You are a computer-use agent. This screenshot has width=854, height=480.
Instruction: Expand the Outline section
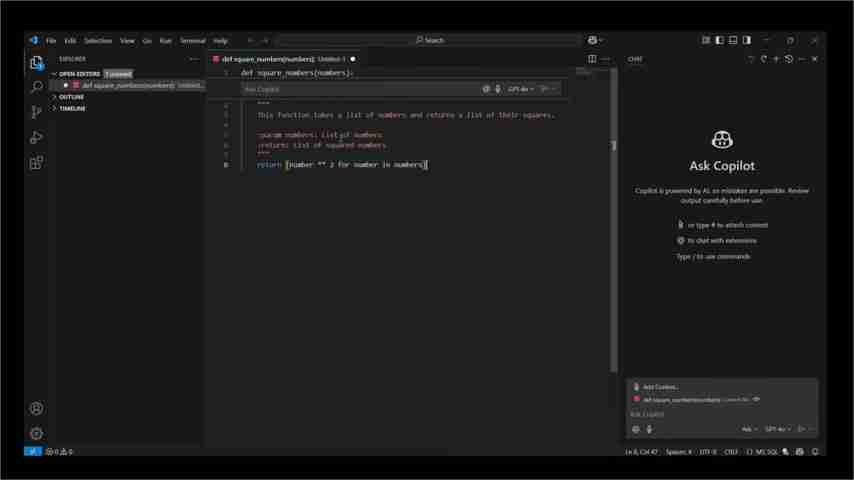[x=71, y=97]
